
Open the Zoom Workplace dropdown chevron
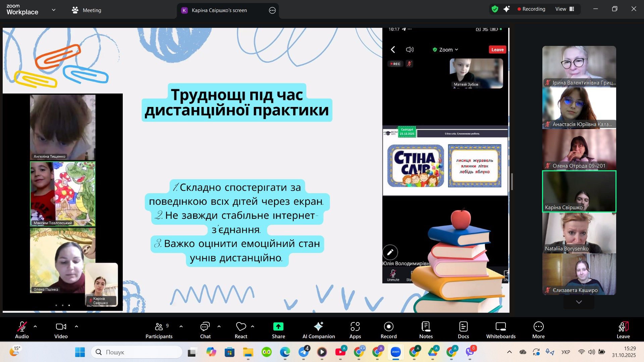click(54, 10)
